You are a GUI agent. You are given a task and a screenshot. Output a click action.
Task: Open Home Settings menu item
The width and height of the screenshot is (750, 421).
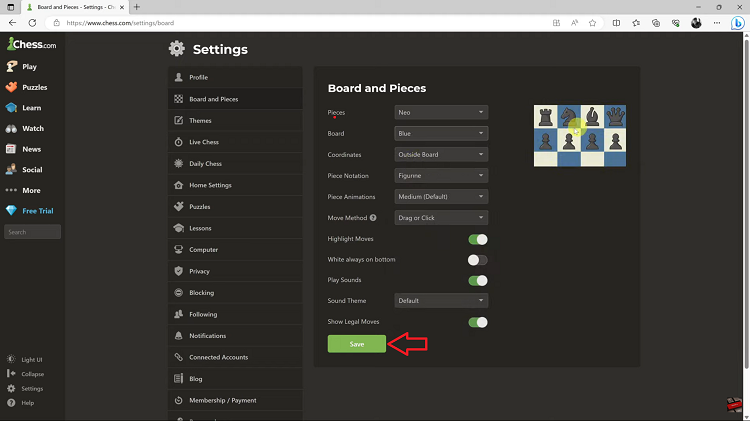click(x=235, y=185)
